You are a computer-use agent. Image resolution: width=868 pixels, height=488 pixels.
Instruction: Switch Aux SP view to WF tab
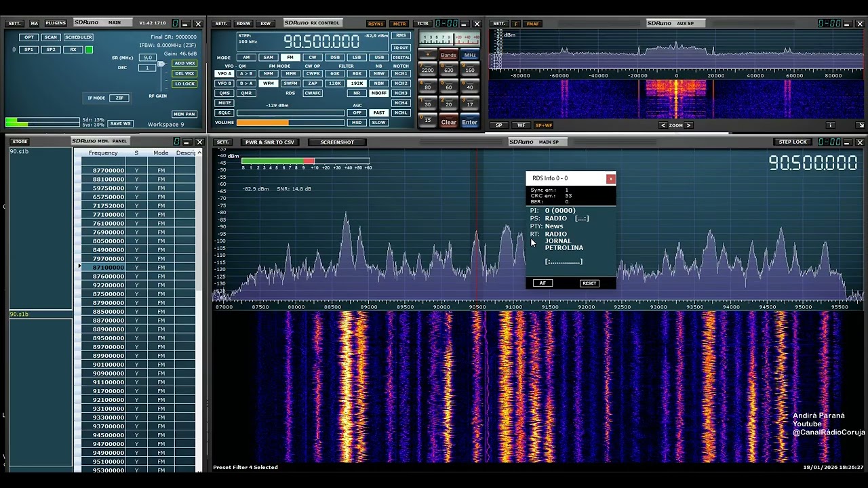(521, 125)
